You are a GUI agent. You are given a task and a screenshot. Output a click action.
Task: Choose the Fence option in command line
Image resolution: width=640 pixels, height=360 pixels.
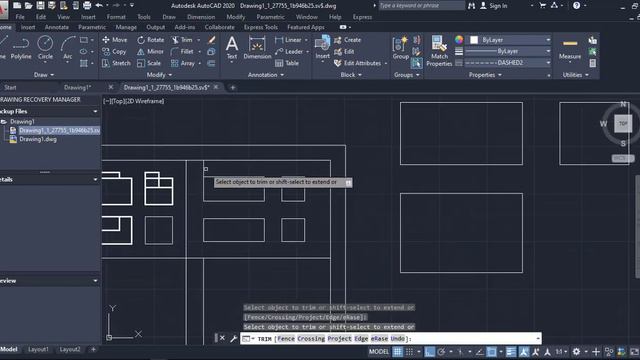(x=286, y=338)
